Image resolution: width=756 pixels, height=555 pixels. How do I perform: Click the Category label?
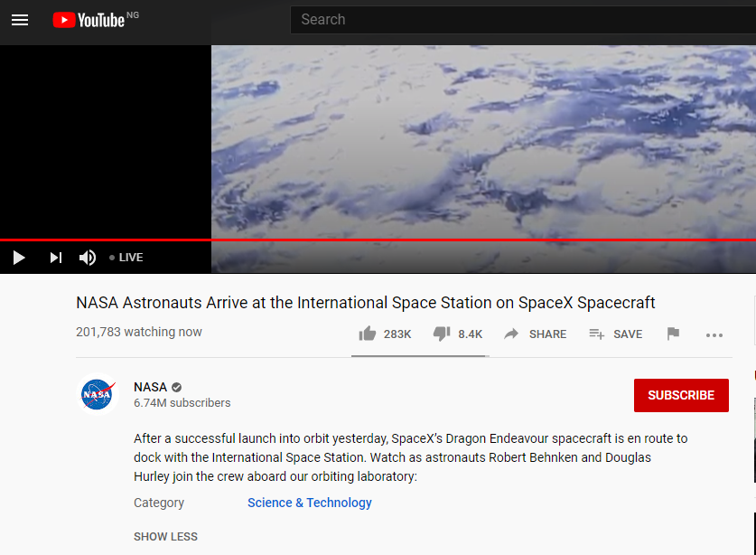tap(159, 503)
